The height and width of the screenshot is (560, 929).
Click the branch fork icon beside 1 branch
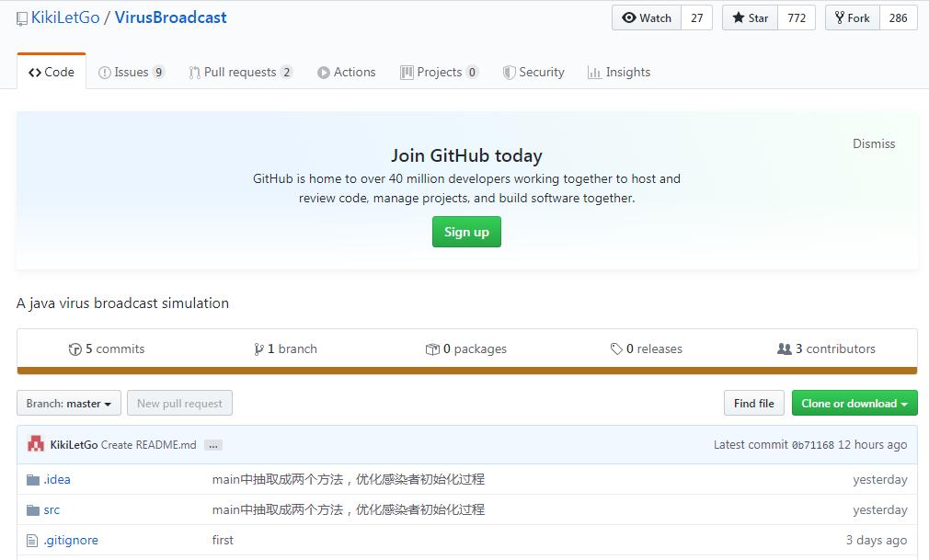tap(258, 349)
